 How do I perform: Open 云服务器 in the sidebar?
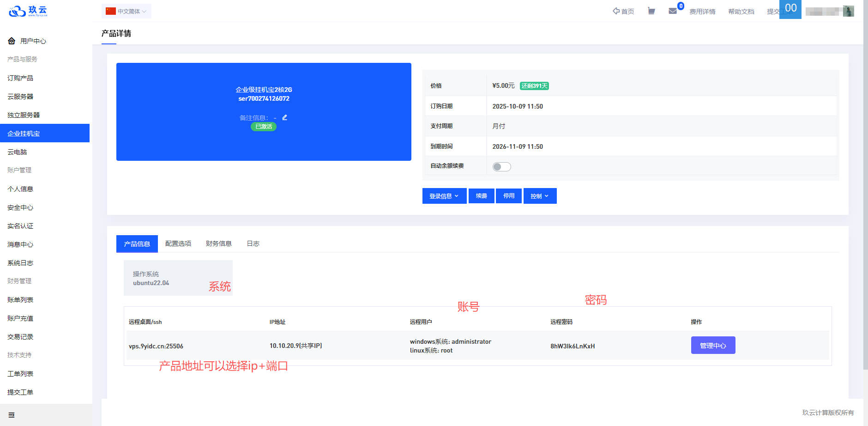point(20,97)
